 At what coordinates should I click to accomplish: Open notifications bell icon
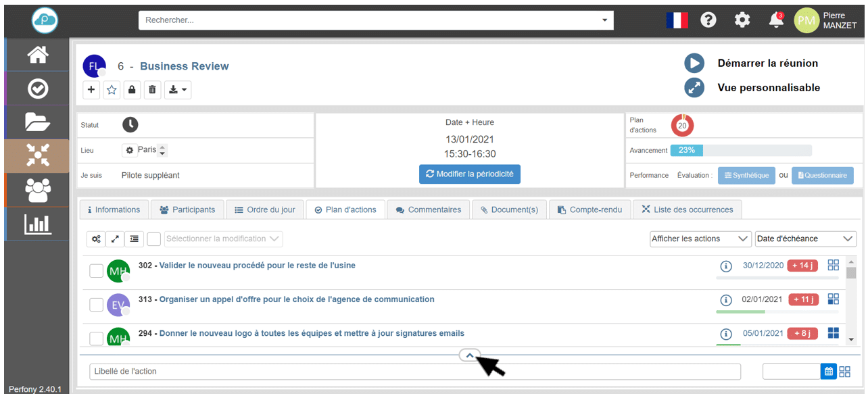click(x=776, y=20)
